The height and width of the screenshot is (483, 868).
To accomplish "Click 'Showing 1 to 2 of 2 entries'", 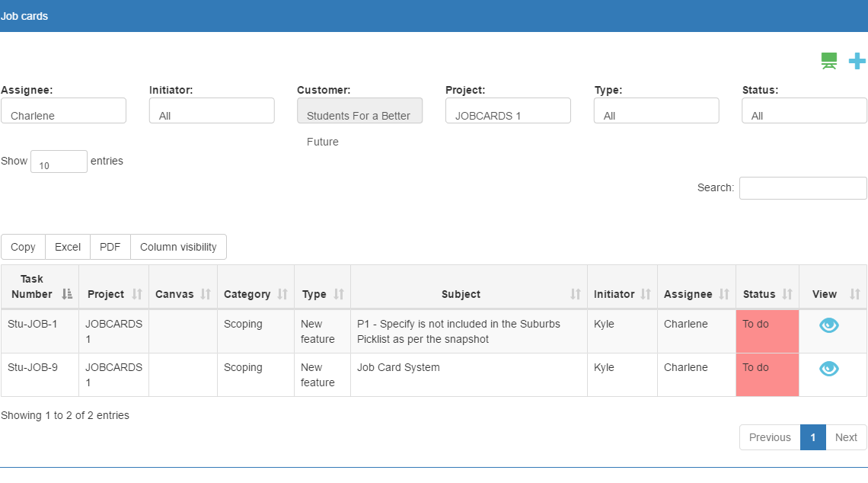I will (65, 415).
